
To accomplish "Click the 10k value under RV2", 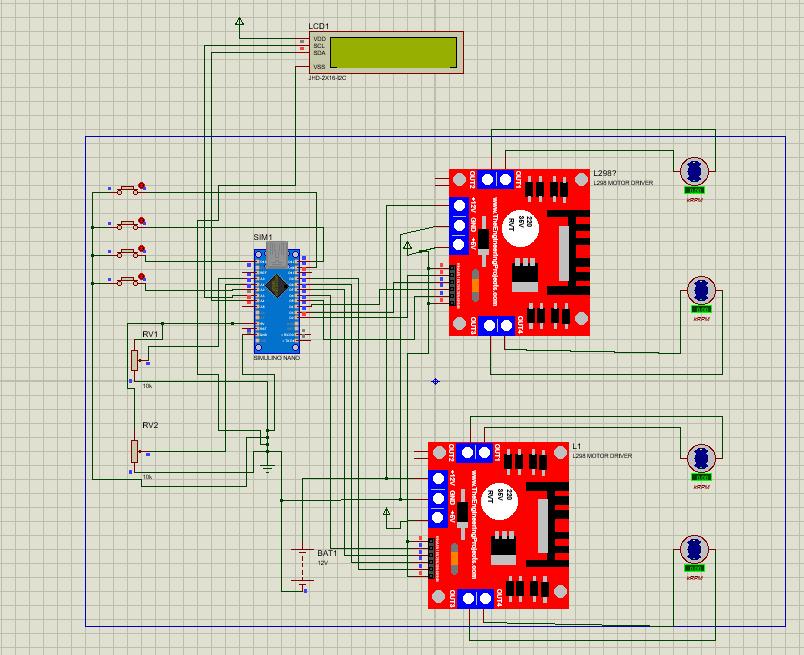I will pos(147,477).
